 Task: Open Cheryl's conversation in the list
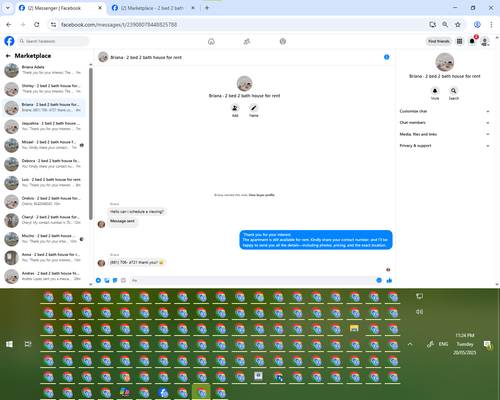click(44, 220)
